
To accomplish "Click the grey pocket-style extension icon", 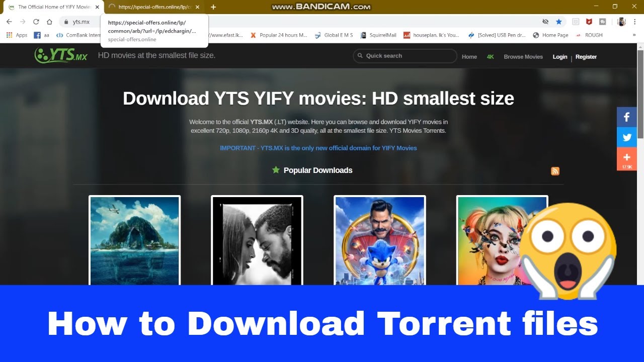I will pyautogui.click(x=576, y=22).
